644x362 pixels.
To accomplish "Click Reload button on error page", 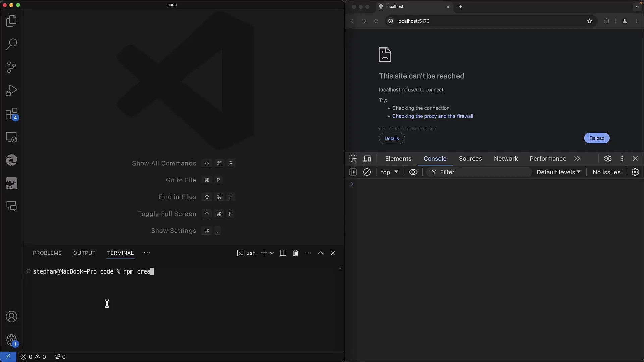I will point(597,138).
